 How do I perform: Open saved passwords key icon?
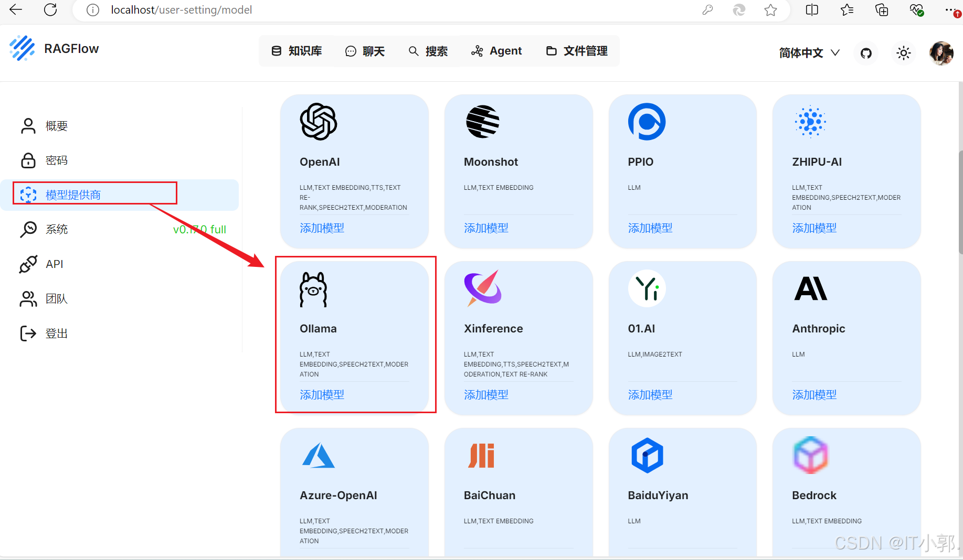707,10
